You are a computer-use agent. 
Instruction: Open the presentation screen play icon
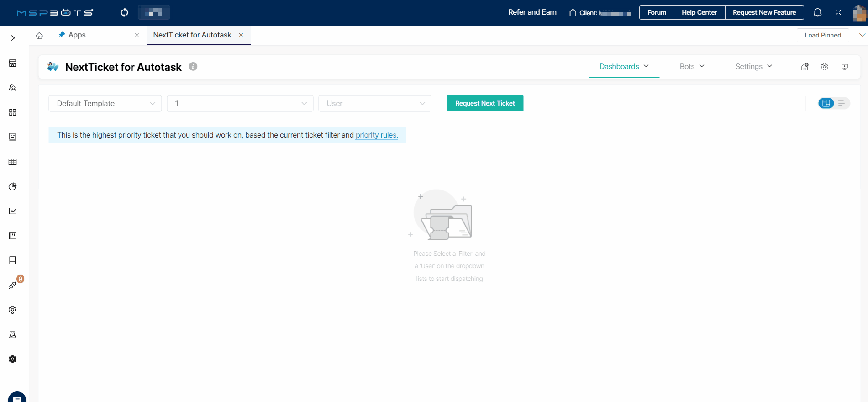pyautogui.click(x=844, y=67)
